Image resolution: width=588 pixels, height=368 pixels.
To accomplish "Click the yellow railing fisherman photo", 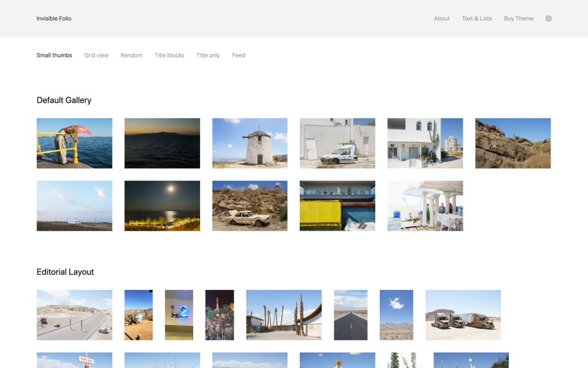I will pyautogui.click(x=74, y=143).
